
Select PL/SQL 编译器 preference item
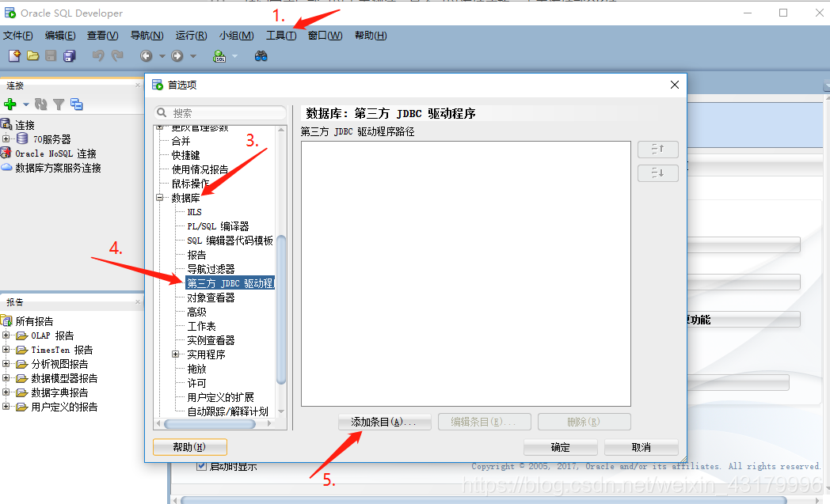click(218, 226)
